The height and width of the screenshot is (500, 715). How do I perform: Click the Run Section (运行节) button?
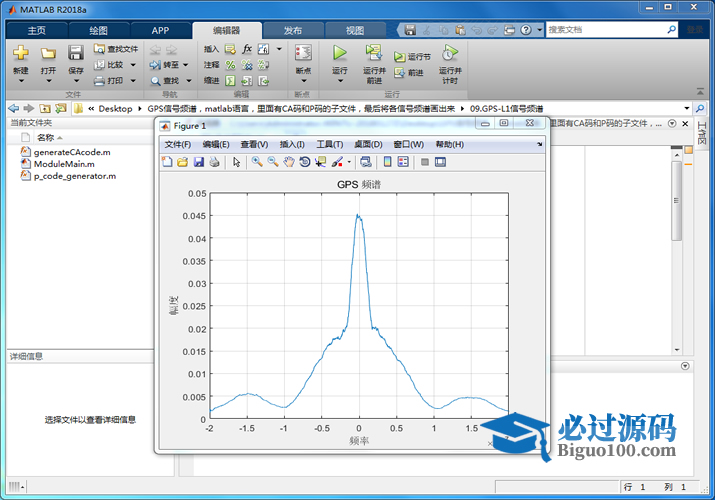click(x=413, y=57)
